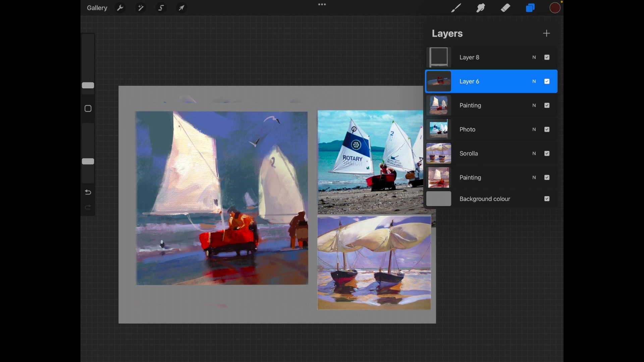Open blend mode N for Sorolla layer

pos(534,154)
